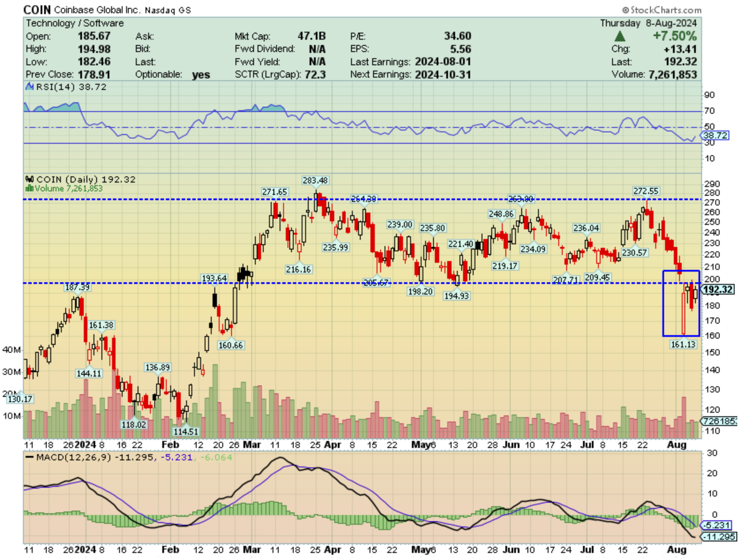The image size is (747, 560).
Task: Click the Last Earnings date 2024-08-01
Action: [x=443, y=62]
